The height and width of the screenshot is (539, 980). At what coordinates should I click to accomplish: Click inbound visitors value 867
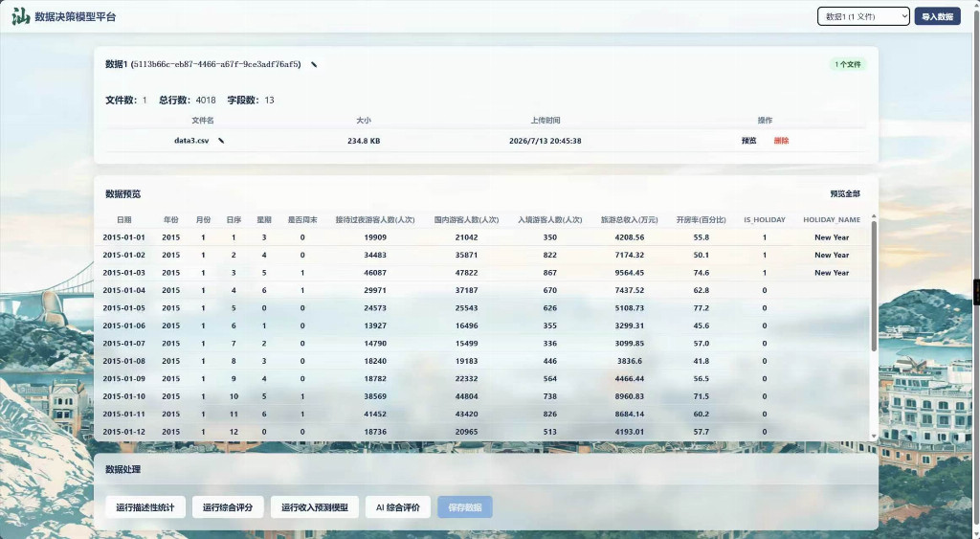(550, 273)
